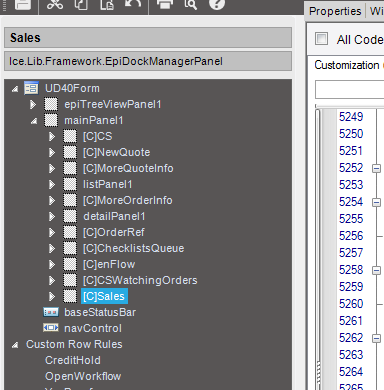This screenshot has width=384, height=390.
Task: Click the UD40Form form icon
Action: pos(31,88)
